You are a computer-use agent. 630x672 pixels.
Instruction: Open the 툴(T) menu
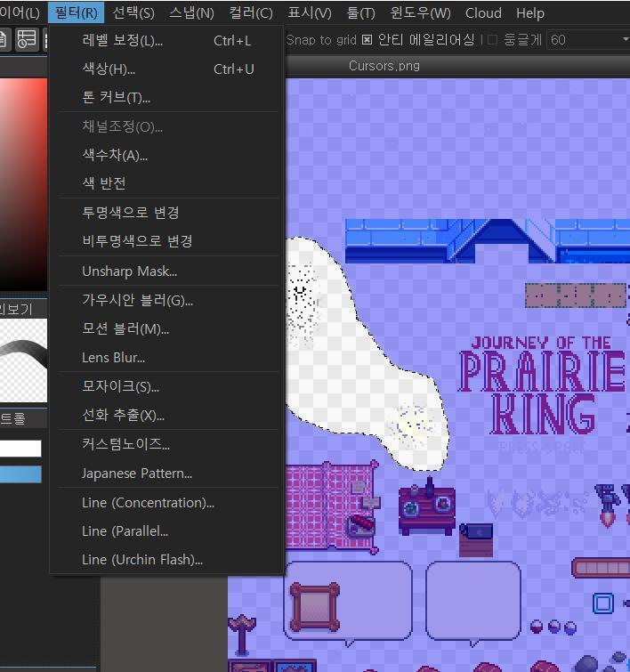point(360,12)
